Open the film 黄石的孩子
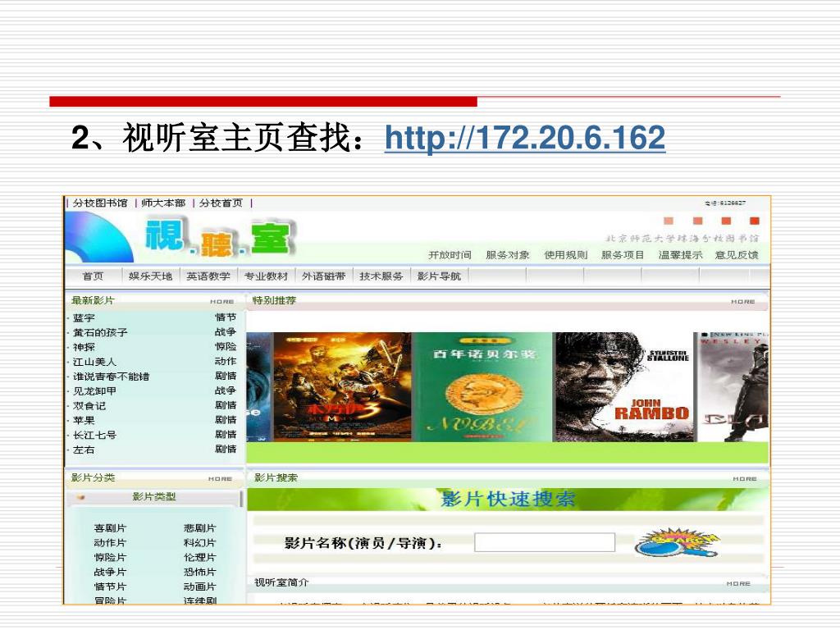The image size is (840, 630). tap(100, 332)
